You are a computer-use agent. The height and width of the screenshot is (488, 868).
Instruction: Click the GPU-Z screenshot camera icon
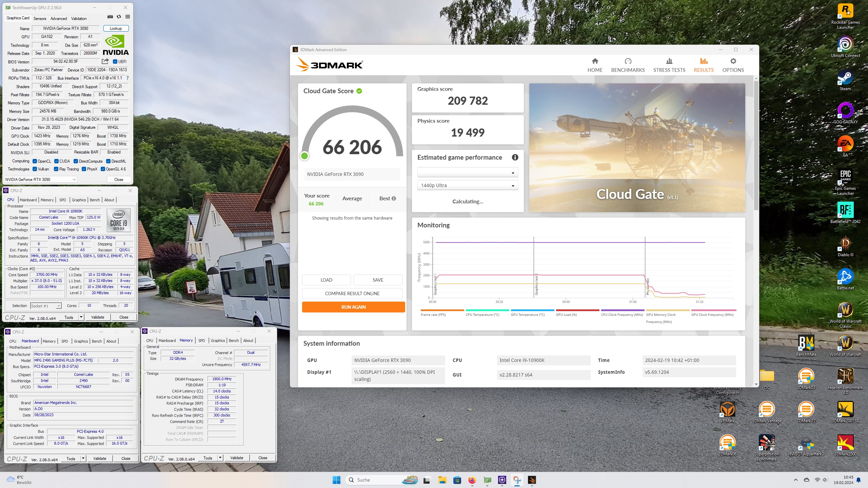point(110,17)
